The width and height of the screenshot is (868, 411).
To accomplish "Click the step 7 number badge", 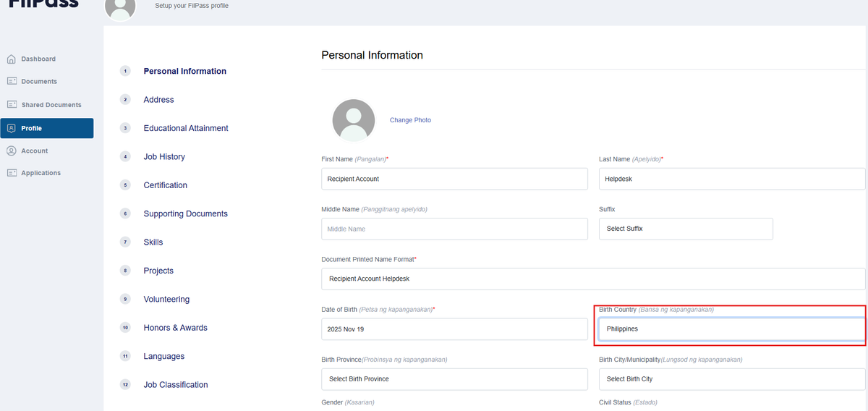I will tap(125, 242).
